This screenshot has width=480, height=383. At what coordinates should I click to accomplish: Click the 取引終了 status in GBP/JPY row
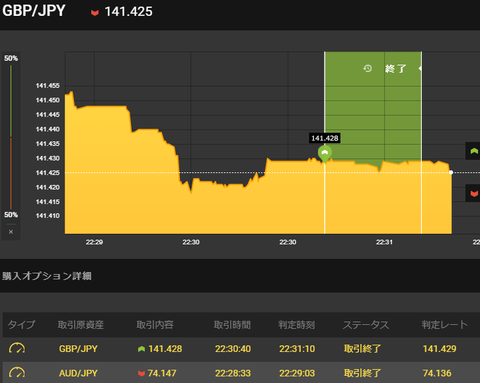[362, 349]
